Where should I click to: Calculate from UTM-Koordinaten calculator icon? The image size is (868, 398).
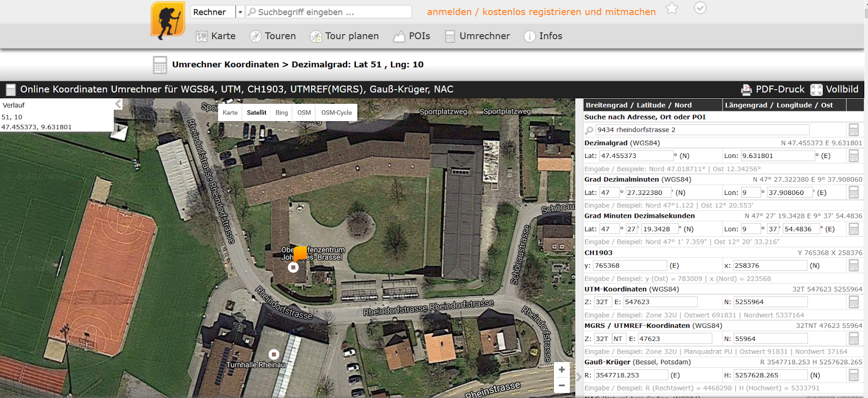click(x=853, y=302)
